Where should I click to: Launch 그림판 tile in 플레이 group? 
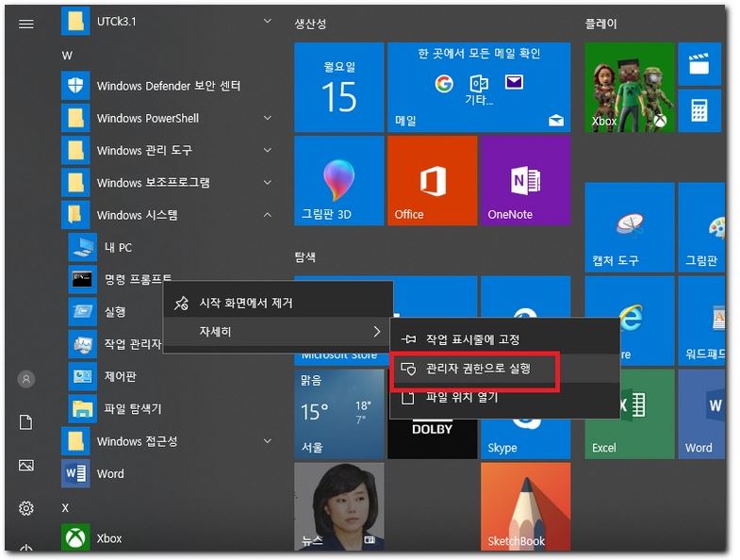701,227
